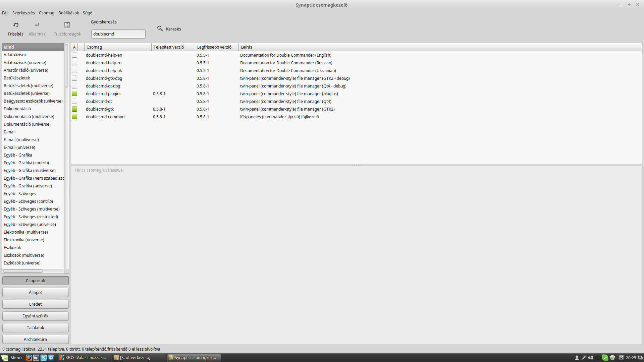Select Egyéb - Szöveges (restricted) category
This screenshot has height=362, width=644.
(33, 217)
